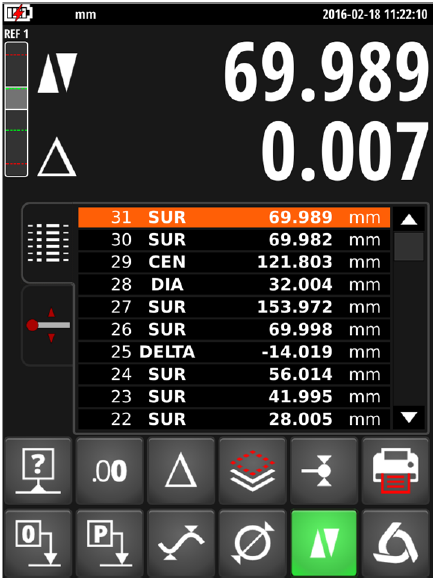Click the probe between arrows icon

coord(324,471)
